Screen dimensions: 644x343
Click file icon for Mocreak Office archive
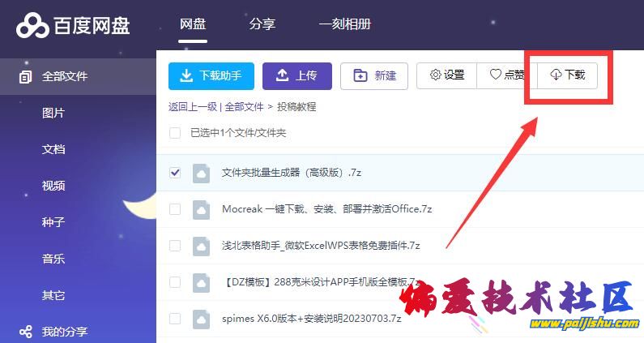[201, 209]
